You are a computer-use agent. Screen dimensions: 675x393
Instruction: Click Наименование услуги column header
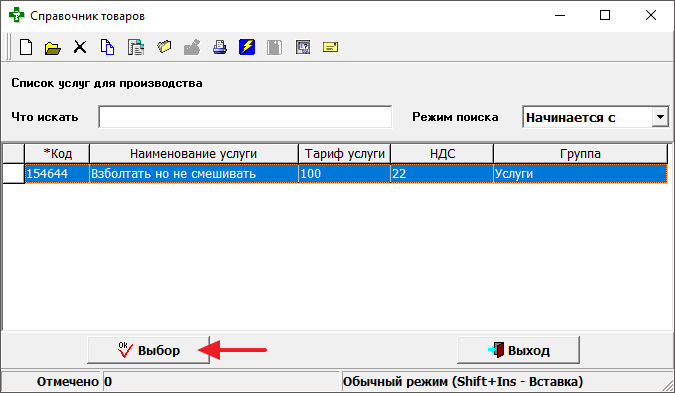coord(194,154)
